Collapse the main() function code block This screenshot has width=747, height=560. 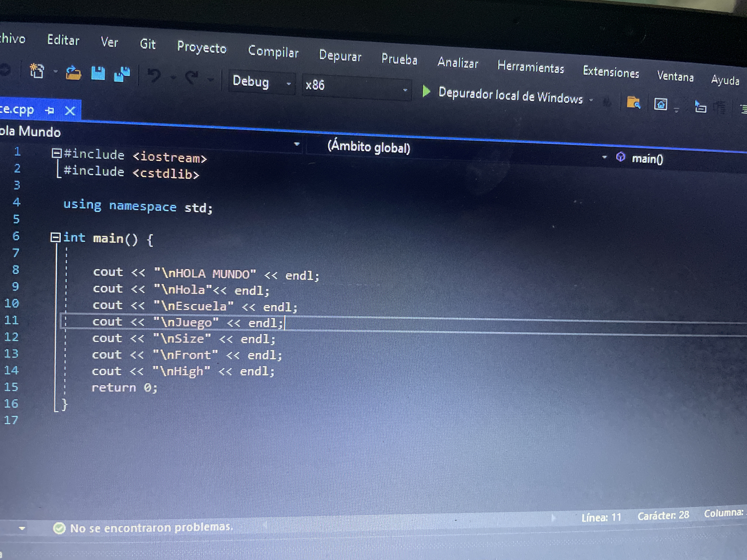tap(55, 237)
